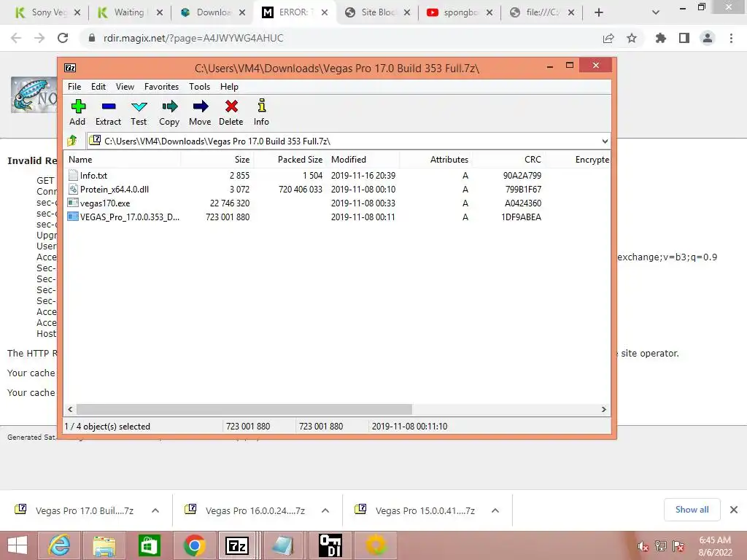
Task: Click the 7-Zip archive path field
Action: tap(348, 141)
